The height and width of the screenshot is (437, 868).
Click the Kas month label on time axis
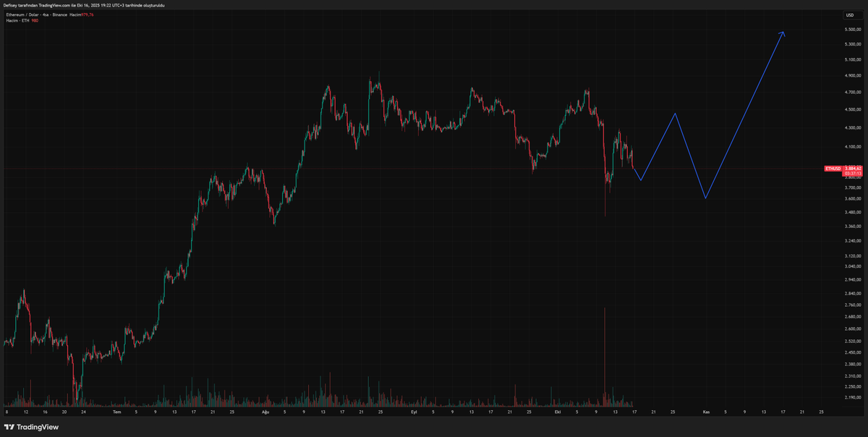706,412
